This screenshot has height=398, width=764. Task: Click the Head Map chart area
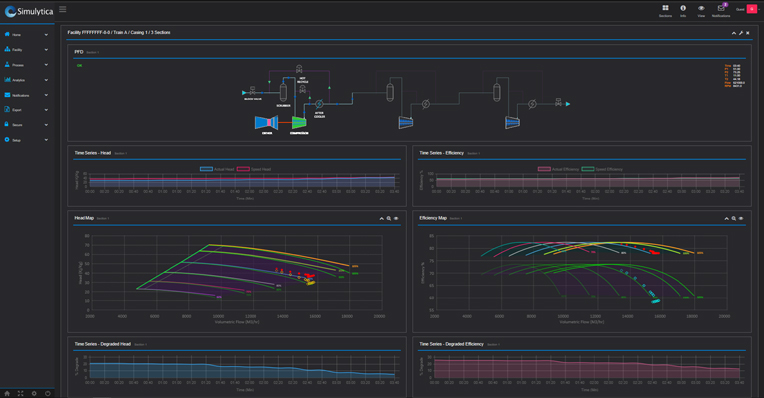236,273
